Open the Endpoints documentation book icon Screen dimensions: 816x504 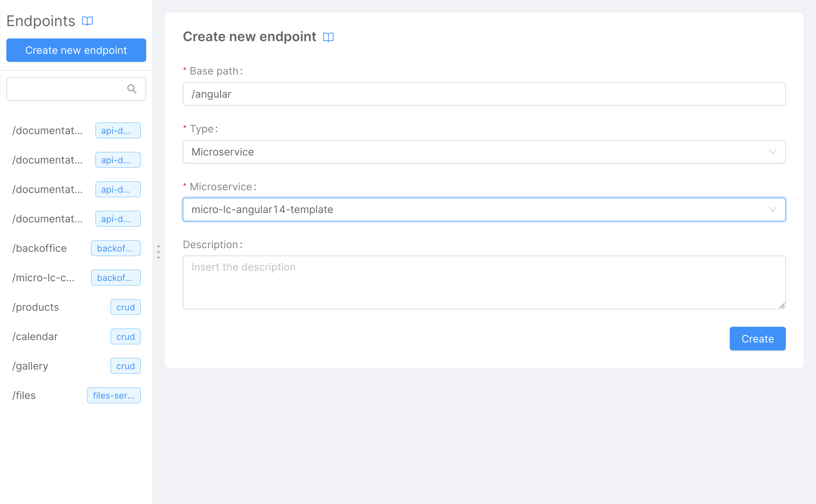coord(87,21)
